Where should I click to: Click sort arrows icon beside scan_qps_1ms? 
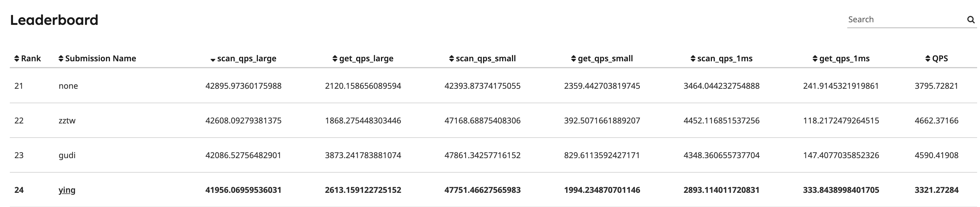point(693,59)
